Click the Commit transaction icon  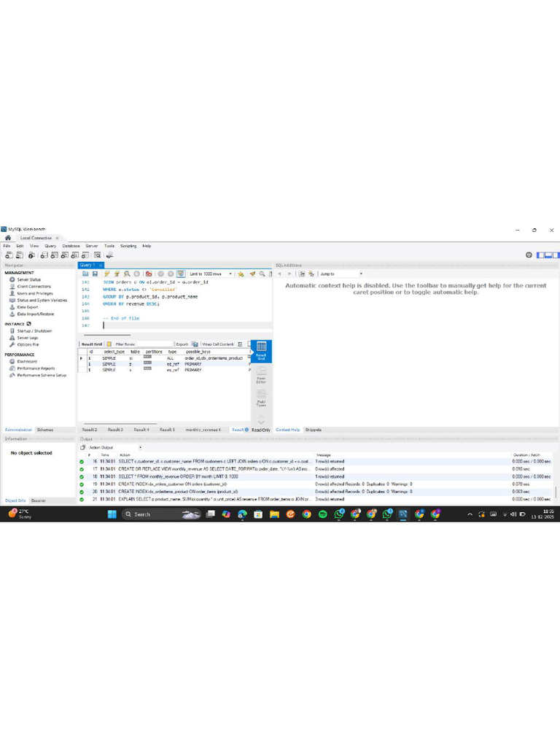[160, 274]
